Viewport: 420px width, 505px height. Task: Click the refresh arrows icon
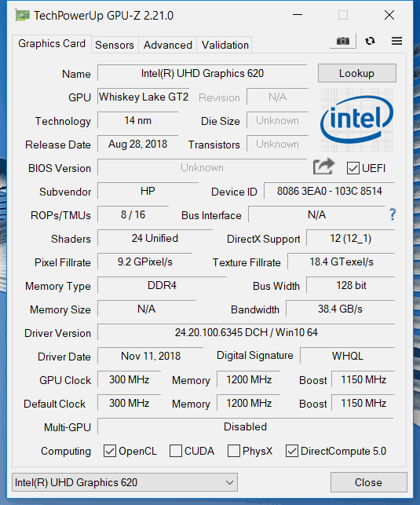pyautogui.click(x=370, y=41)
